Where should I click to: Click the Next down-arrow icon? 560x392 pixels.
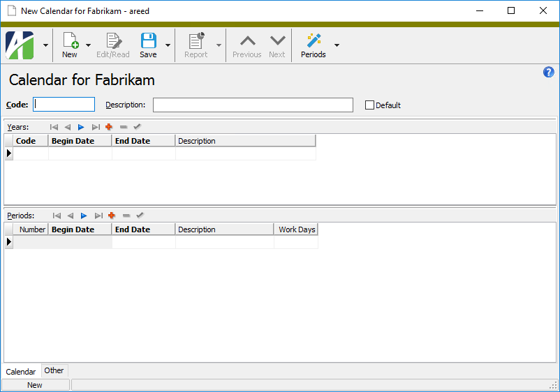pyautogui.click(x=277, y=40)
